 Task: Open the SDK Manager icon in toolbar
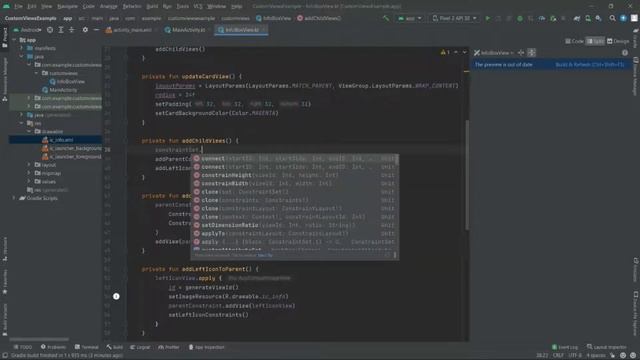coord(598,18)
